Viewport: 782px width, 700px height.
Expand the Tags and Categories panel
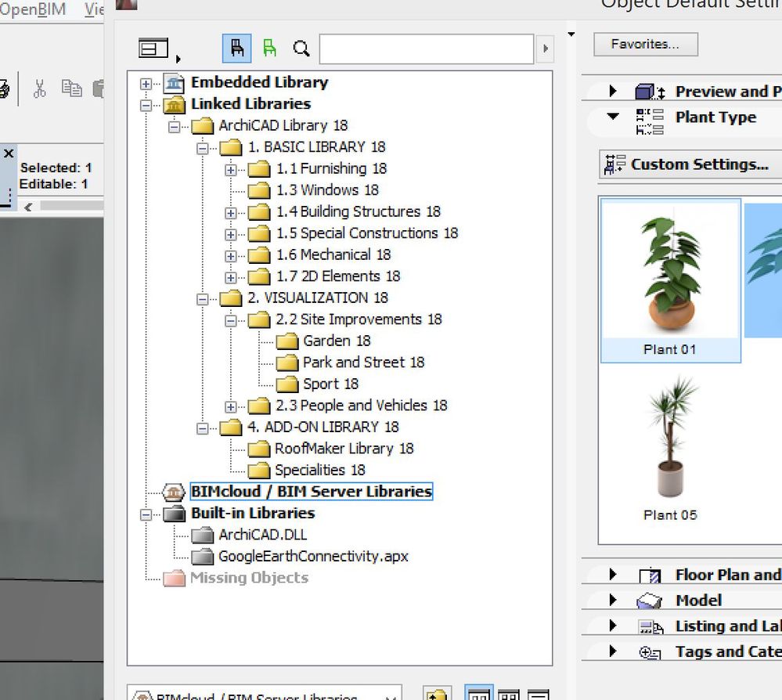pos(613,651)
